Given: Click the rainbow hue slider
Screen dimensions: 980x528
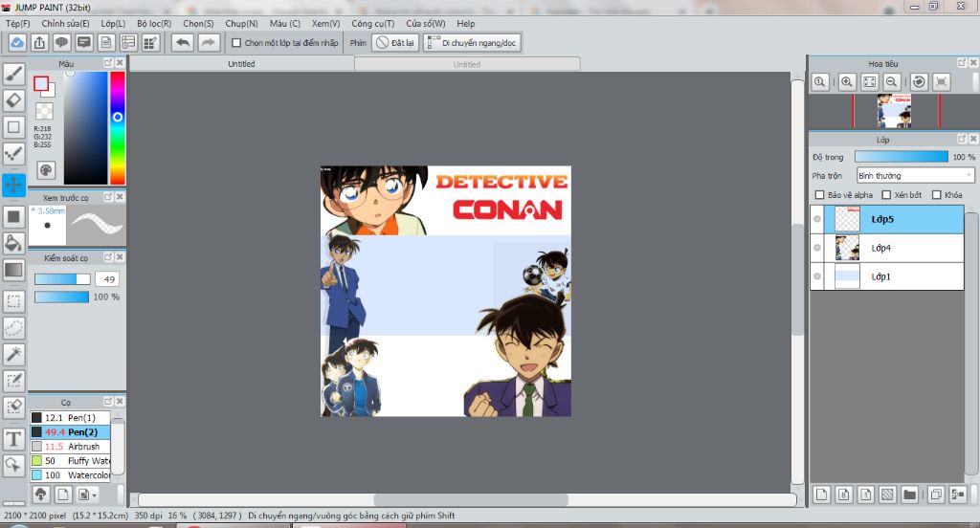Looking at the screenshot, I should pyautogui.click(x=118, y=128).
